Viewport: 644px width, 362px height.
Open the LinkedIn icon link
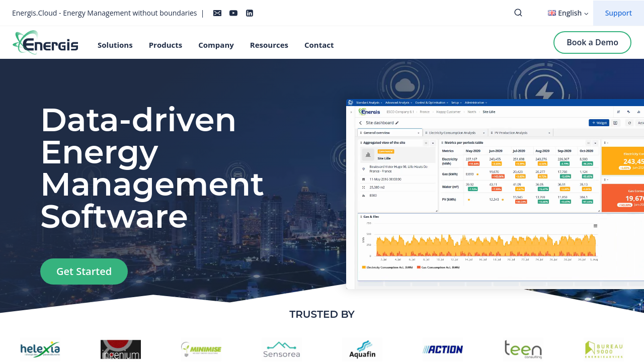(250, 13)
